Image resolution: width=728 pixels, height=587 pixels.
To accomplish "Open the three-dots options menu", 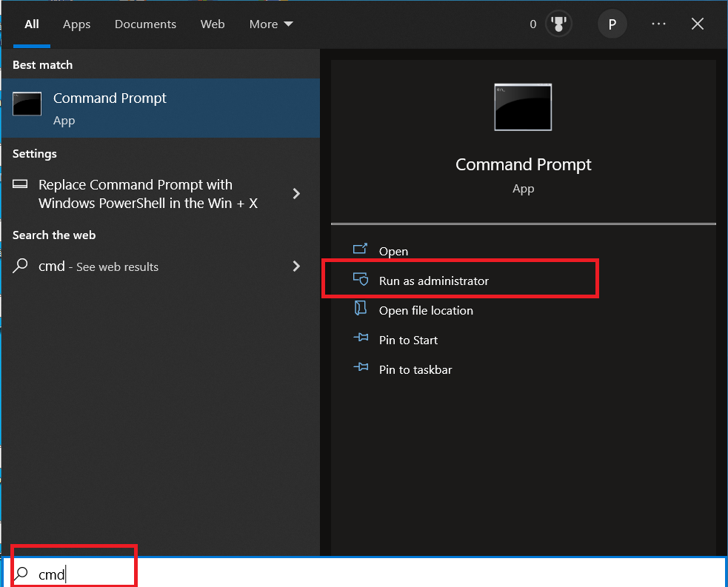I will (x=658, y=24).
